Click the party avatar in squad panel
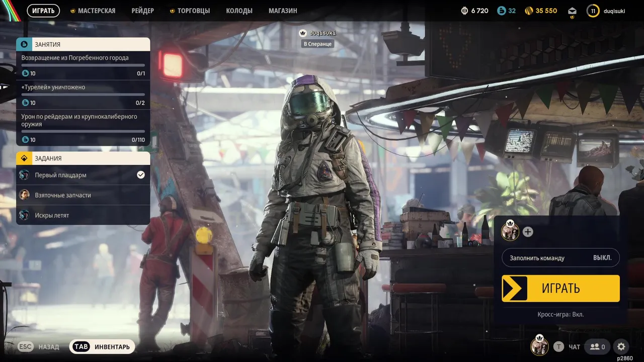This screenshot has height=362, width=644. pos(510,230)
